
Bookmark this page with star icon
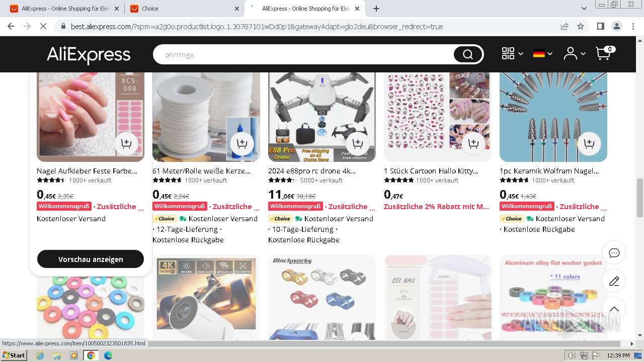pyautogui.click(x=581, y=26)
